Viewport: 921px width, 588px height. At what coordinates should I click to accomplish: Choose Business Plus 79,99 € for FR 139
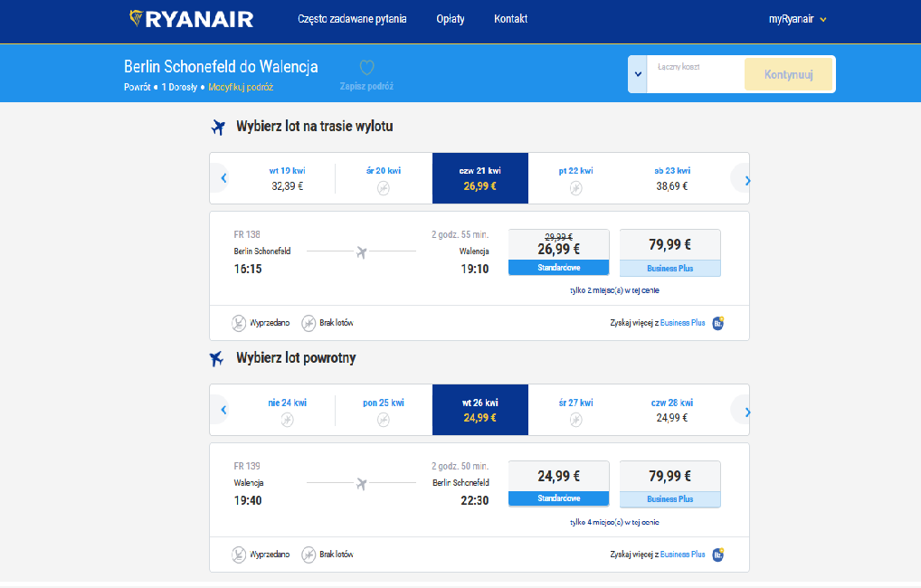tap(670, 484)
